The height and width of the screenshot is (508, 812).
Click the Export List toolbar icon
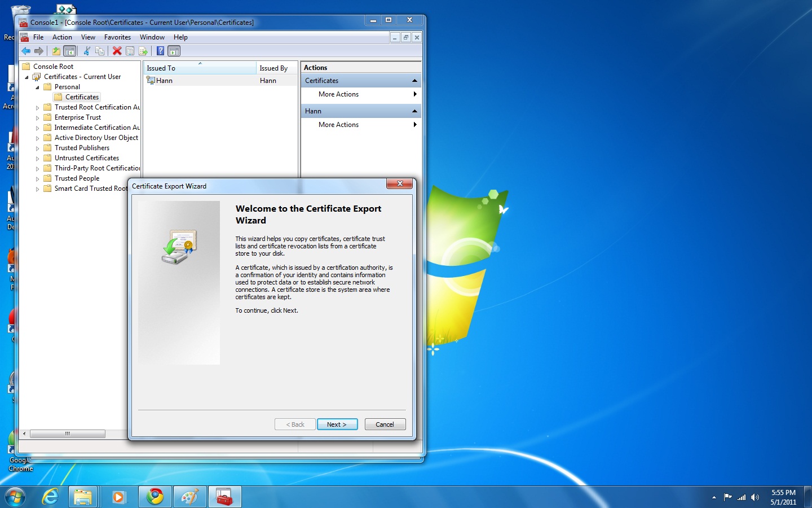point(143,51)
